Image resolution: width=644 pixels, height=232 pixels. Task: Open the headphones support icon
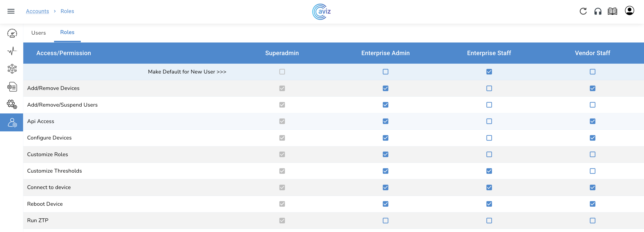coord(598,11)
